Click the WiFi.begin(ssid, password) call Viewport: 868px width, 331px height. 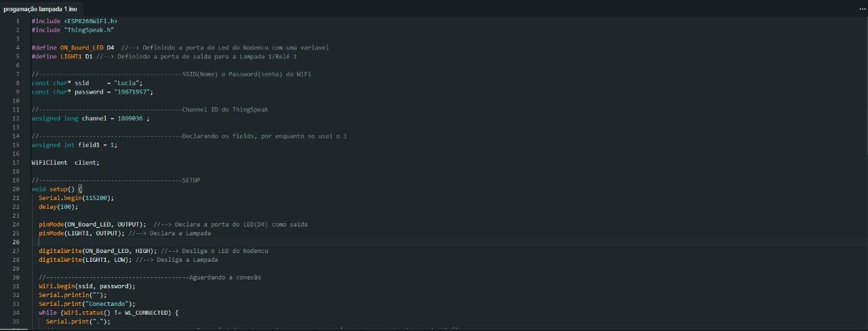pyautogui.click(x=87, y=286)
